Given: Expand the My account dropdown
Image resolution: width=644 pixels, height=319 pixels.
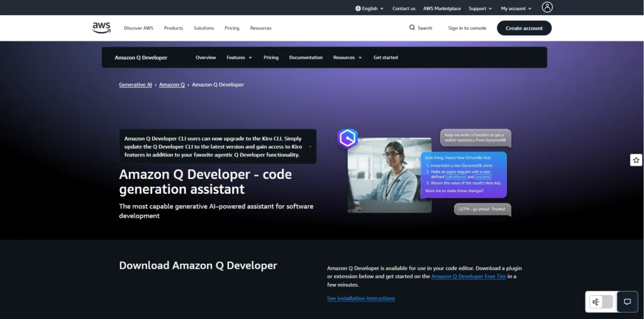Looking at the screenshot, I should tap(516, 8).
